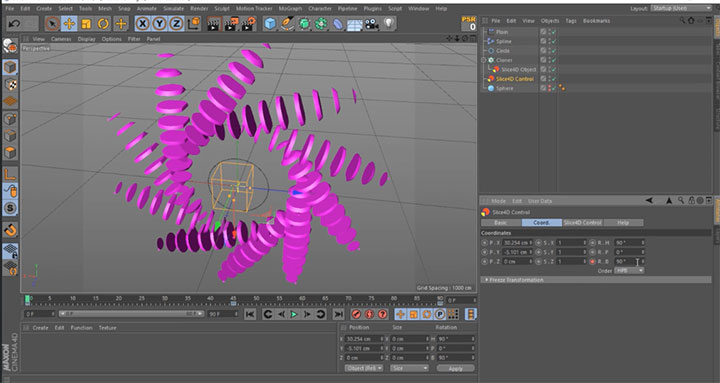Open the Layout dropdown

681,8
